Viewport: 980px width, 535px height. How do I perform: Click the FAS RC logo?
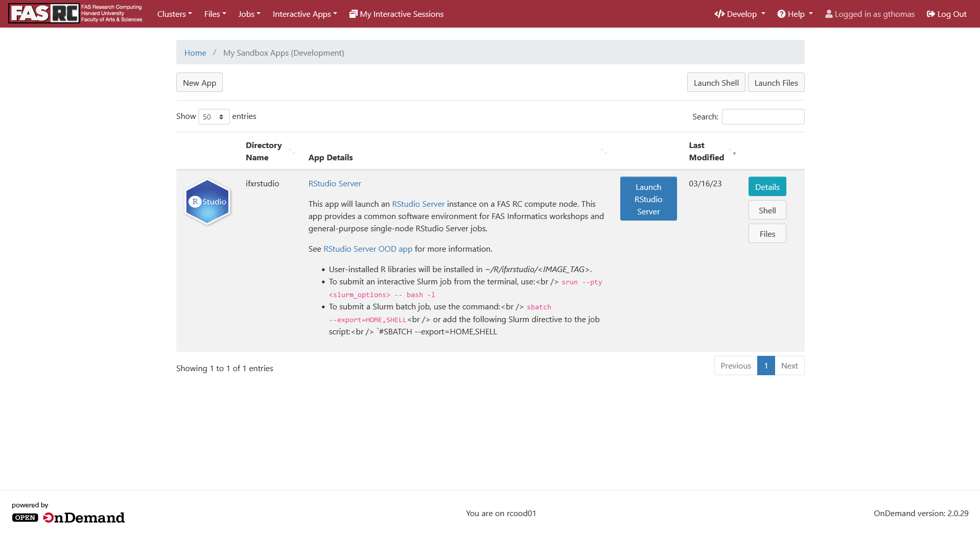coord(43,13)
